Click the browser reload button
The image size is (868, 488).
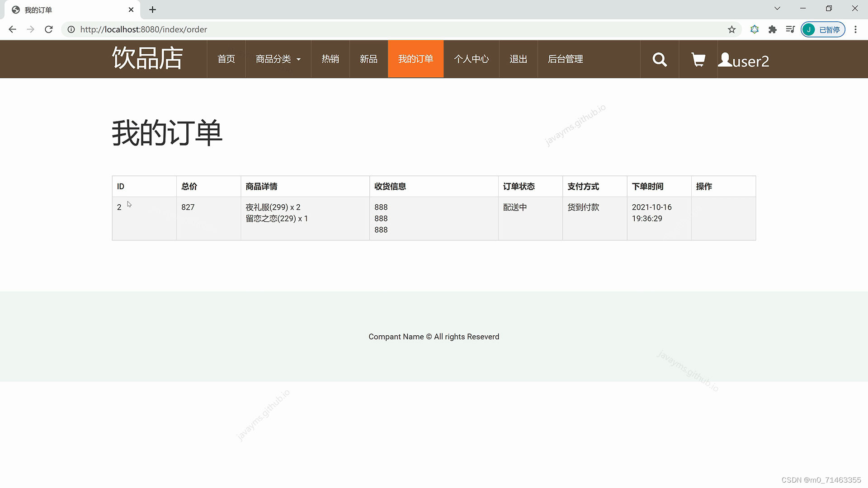click(49, 29)
